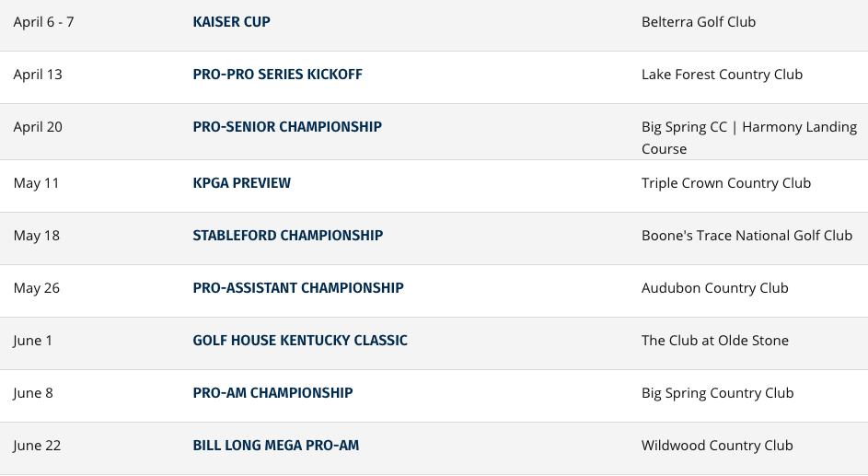Select the Audubon Country Club venue text

714,288
